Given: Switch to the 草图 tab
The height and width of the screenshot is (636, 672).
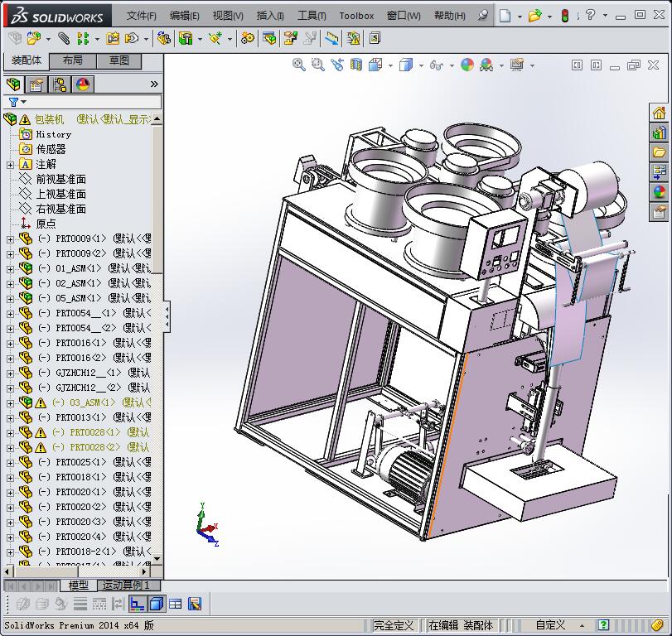Looking at the screenshot, I should [119, 60].
